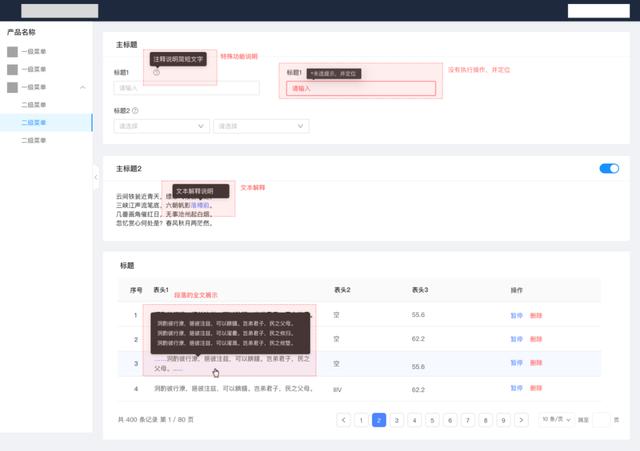Click the grey icon of the expanded 一级菜单 item
Image resolution: width=640 pixels, height=451 pixels.
point(12,87)
